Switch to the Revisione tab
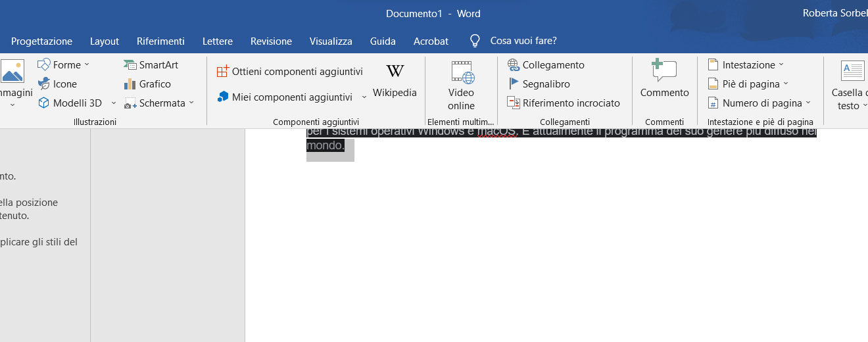The width and height of the screenshot is (868, 342). pyautogui.click(x=271, y=41)
